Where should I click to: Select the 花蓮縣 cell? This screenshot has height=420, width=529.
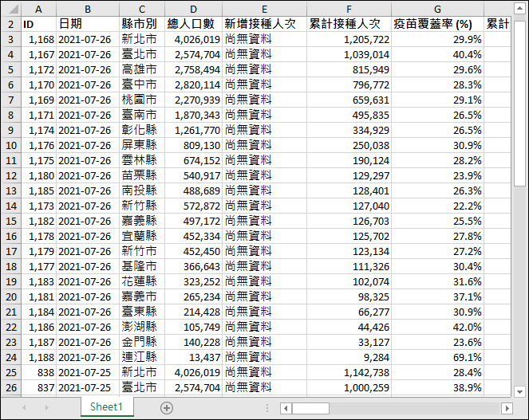(142, 281)
